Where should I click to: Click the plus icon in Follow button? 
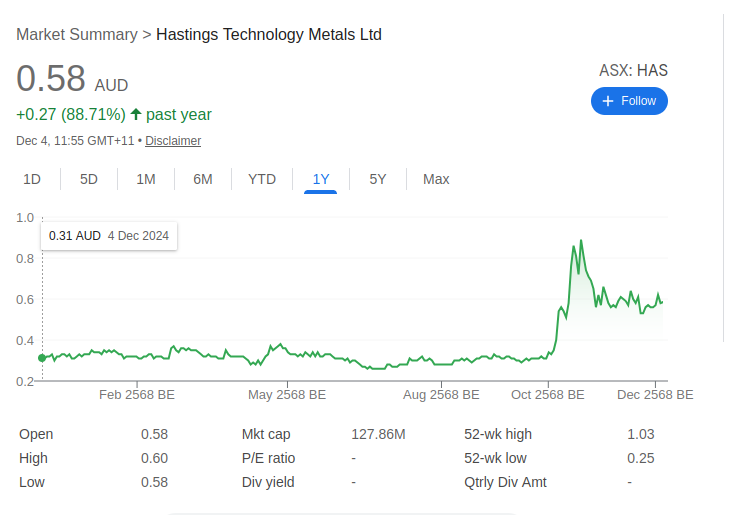click(608, 101)
